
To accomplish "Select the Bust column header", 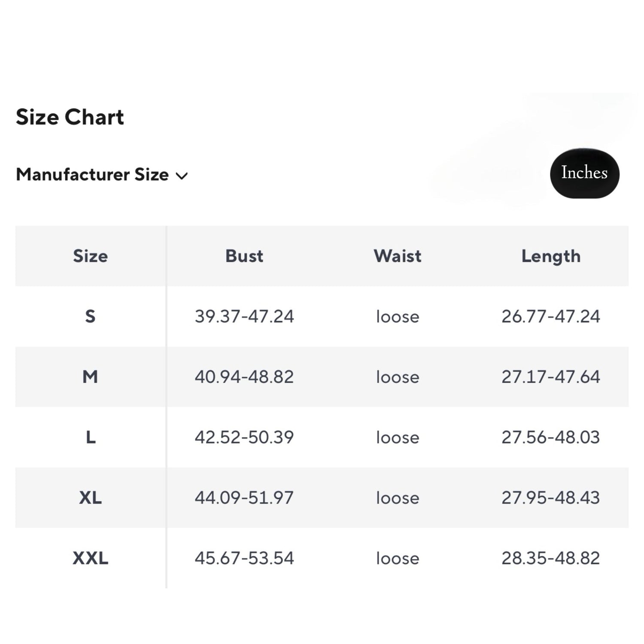I will [244, 256].
